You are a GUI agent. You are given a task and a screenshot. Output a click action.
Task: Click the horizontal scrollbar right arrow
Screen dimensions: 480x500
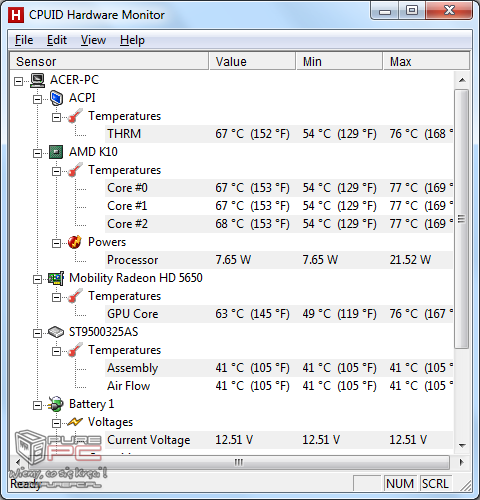pyautogui.click(x=462, y=463)
